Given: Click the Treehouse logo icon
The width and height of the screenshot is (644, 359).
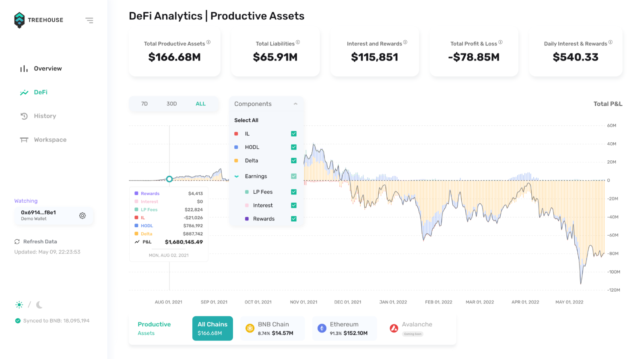Looking at the screenshot, I should (x=19, y=20).
